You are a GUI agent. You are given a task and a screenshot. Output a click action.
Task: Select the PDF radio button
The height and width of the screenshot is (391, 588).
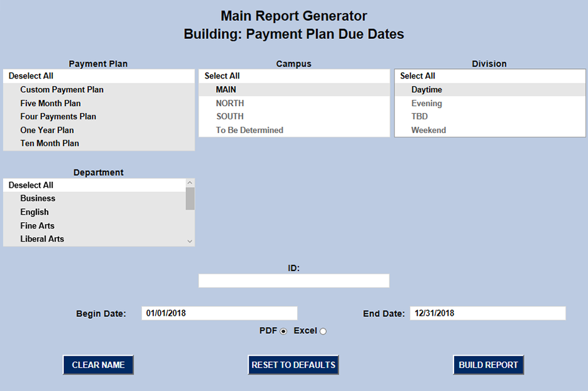click(x=283, y=331)
